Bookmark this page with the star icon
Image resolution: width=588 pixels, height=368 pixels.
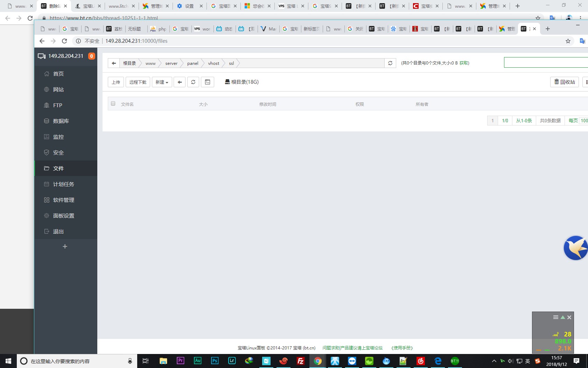[568, 41]
